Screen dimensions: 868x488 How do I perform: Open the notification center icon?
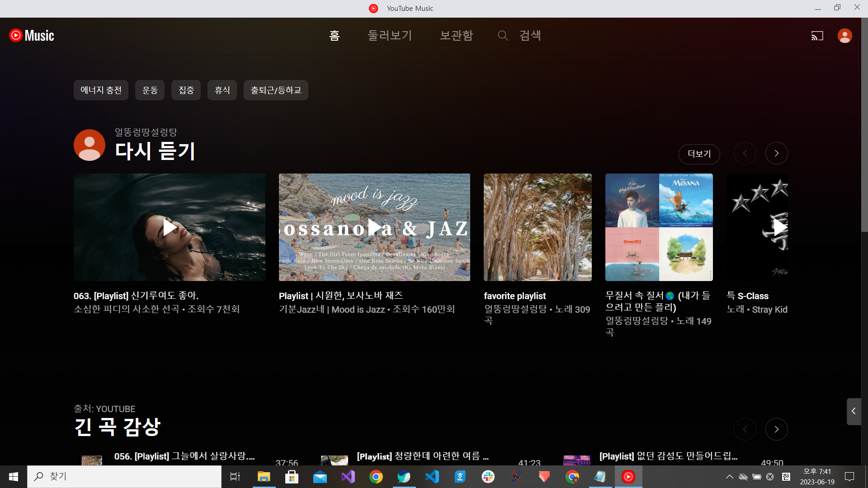[x=849, y=477]
